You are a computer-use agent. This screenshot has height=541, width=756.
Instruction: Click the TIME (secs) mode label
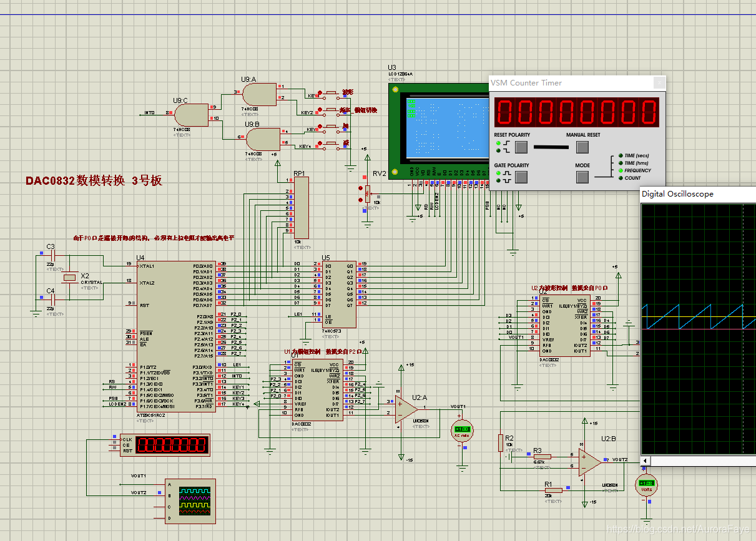point(637,155)
